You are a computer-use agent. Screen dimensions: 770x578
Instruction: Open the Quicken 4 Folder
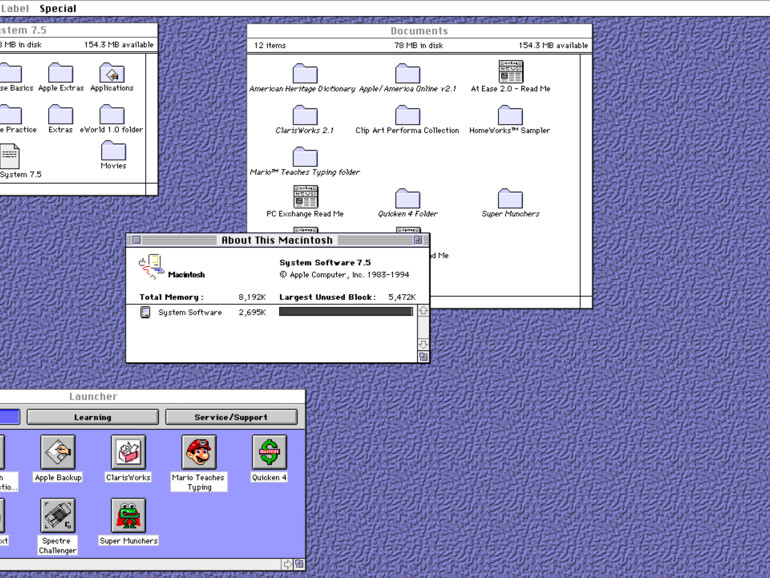tap(408, 199)
